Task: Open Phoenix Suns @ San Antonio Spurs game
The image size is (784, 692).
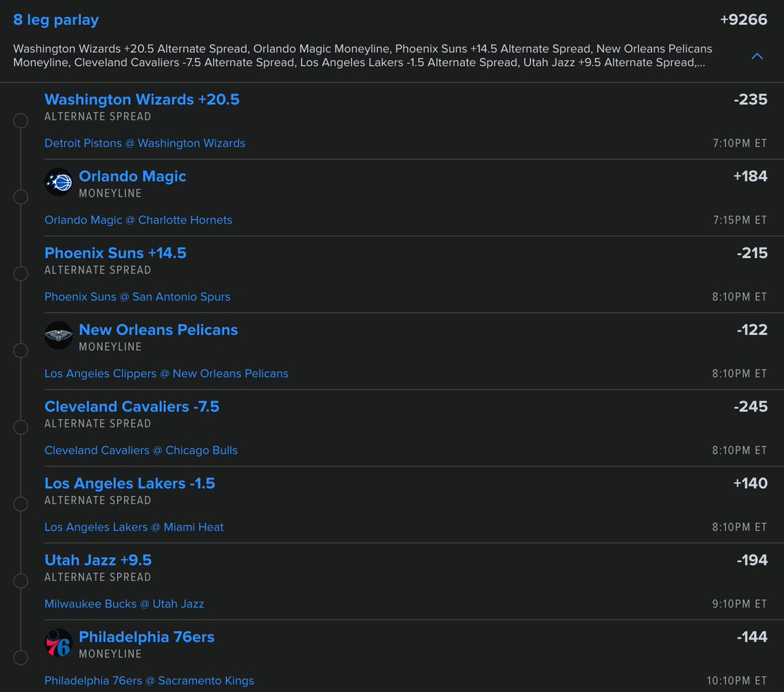Action: [x=137, y=297]
